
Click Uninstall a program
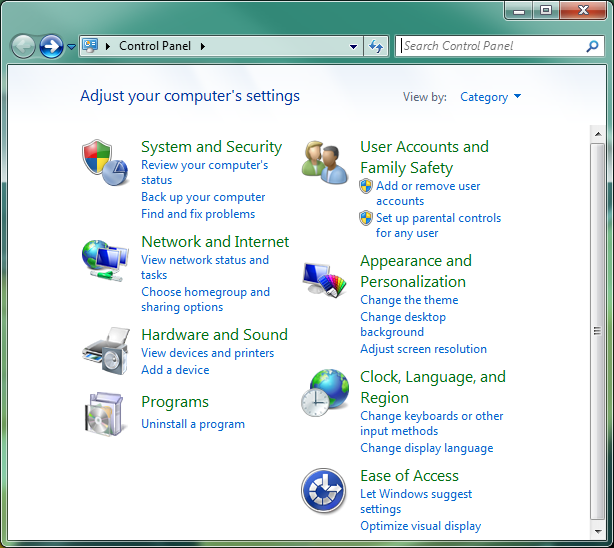tap(193, 424)
